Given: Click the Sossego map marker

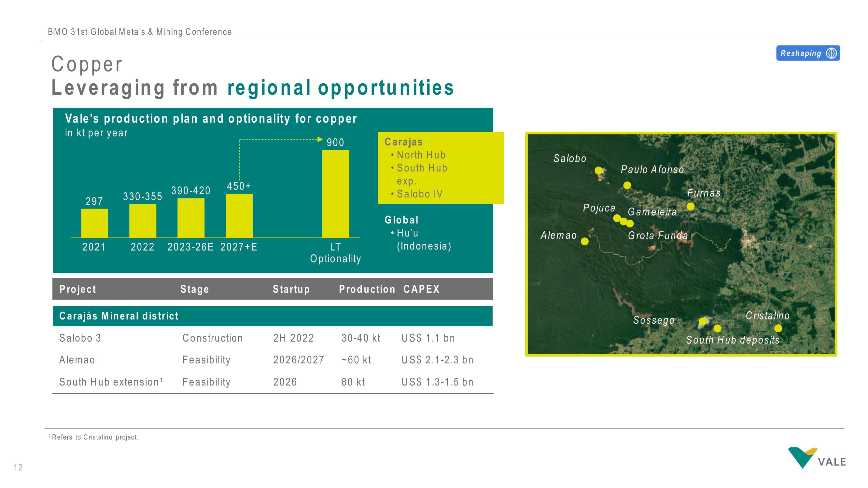Looking at the screenshot, I should click(x=703, y=321).
